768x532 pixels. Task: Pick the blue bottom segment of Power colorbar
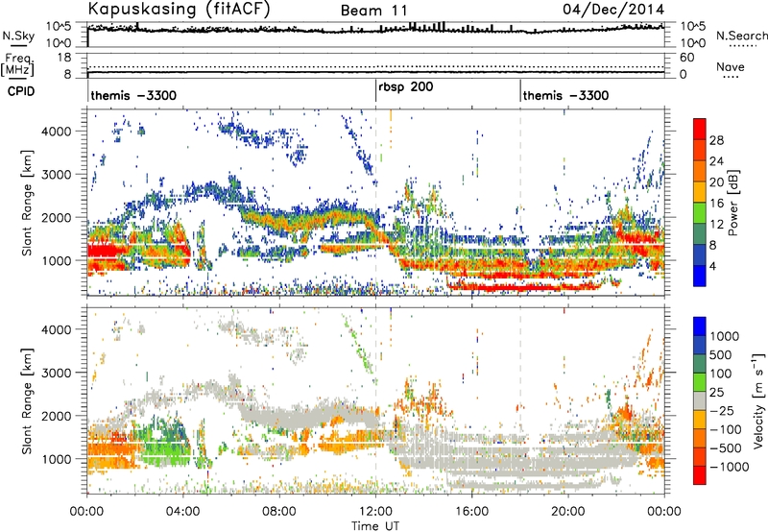pos(700,276)
